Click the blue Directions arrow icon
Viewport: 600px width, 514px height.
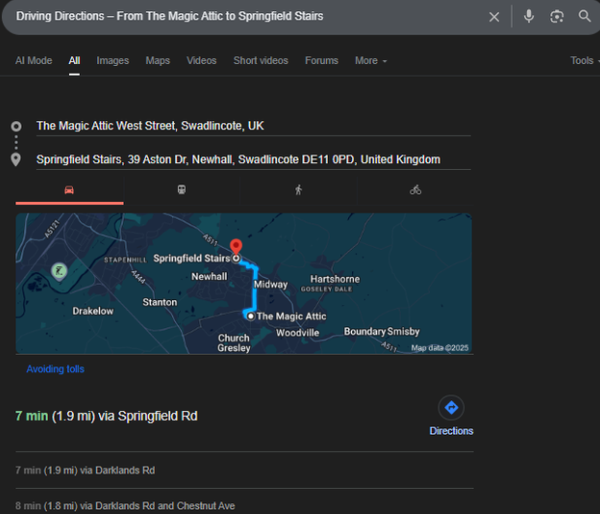[x=452, y=408]
